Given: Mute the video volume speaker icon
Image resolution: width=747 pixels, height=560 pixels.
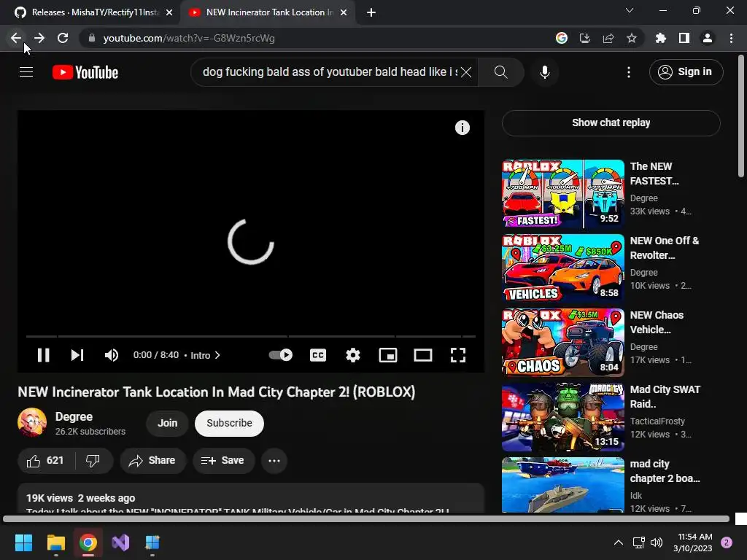Looking at the screenshot, I should pos(112,355).
